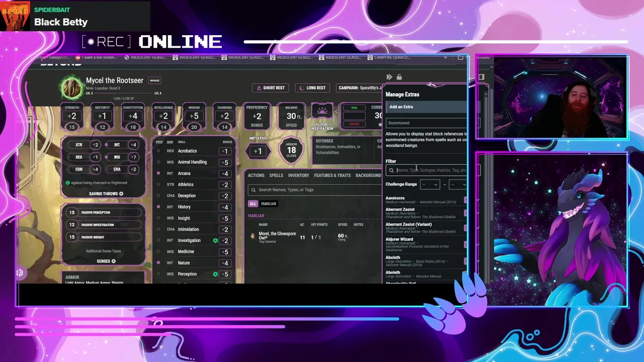Viewport: 644px width, 362px height.
Task: Click the Constitution +4 ability box
Action: (x=133, y=116)
